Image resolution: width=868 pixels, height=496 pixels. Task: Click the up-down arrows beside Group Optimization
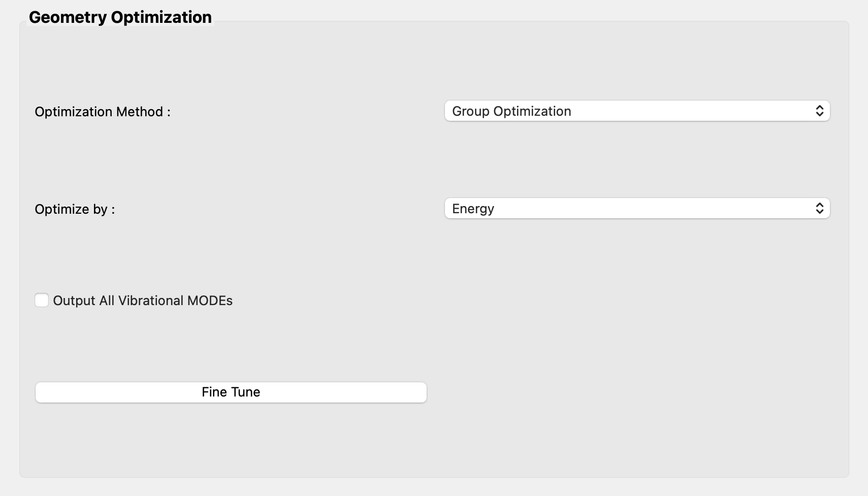click(x=819, y=111)
